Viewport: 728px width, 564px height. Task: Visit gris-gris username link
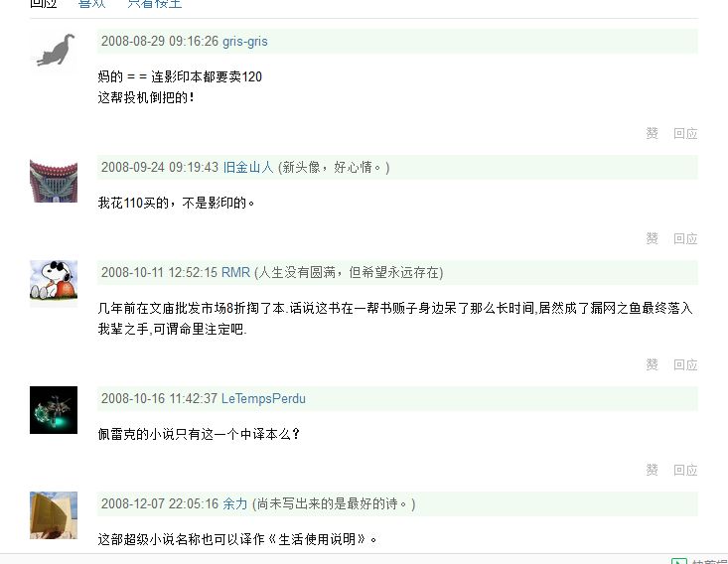point(244,42)
